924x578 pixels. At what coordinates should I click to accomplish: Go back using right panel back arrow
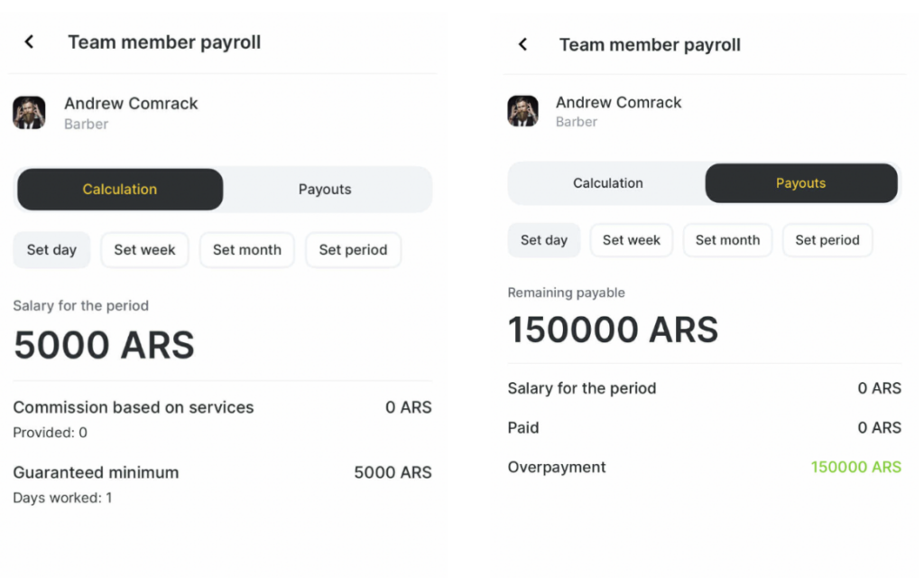point(522,44)
